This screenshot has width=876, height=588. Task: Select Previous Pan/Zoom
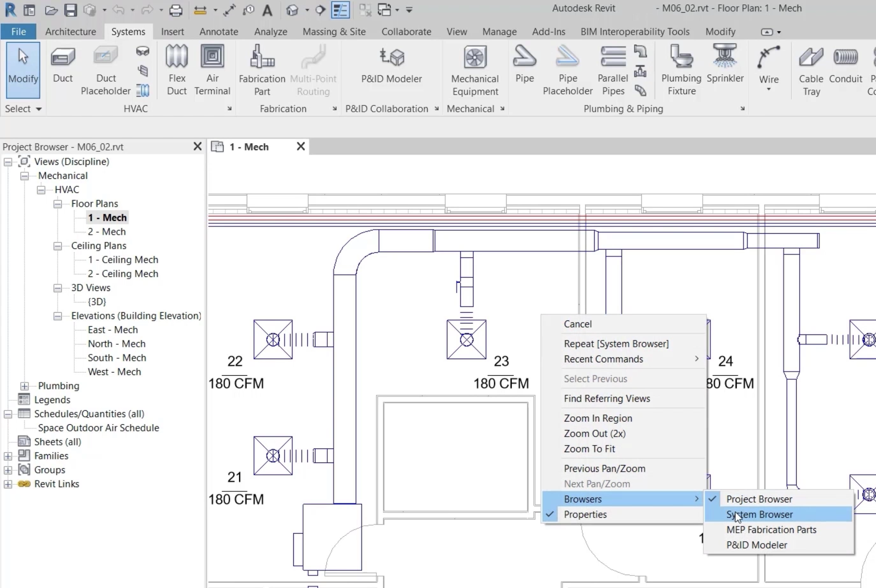coord(623,469)
